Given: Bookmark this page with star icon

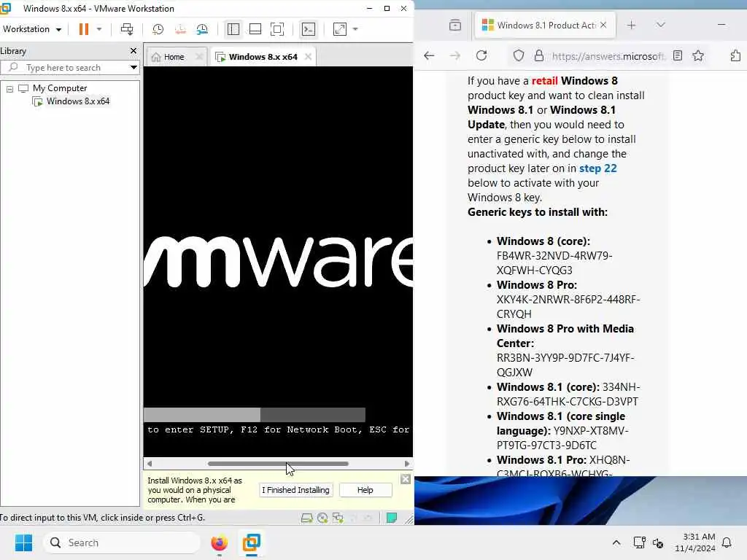Looking at the screenshot, I should point(698,55).
